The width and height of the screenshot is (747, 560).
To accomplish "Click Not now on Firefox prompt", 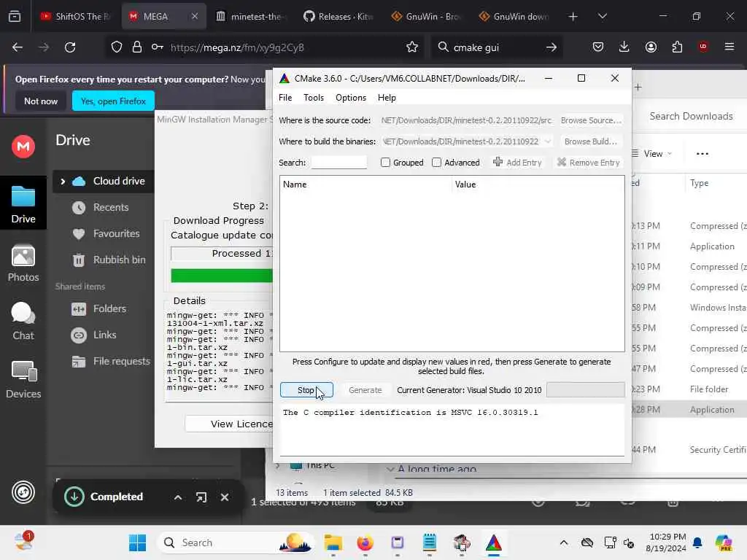I will [41, 101].
